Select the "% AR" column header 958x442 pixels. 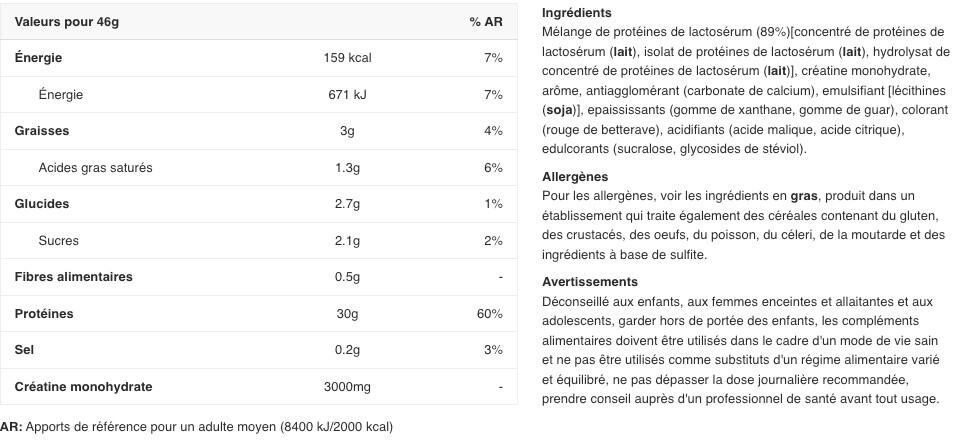tap(486, 21)
